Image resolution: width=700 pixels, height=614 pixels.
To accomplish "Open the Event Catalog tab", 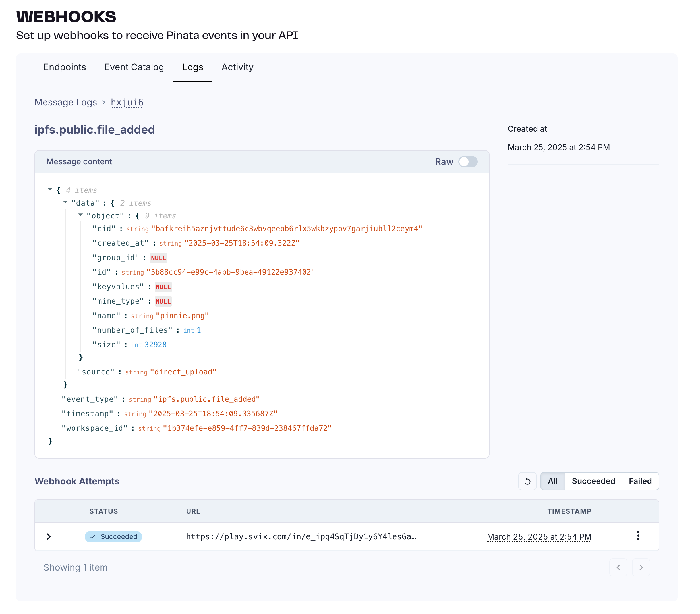I will coord(134,67).
